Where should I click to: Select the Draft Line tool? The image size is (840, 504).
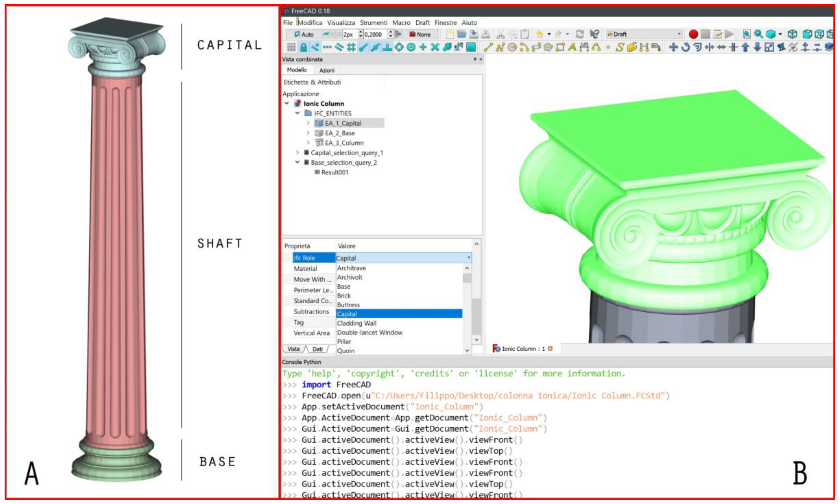tap(488, 47)
